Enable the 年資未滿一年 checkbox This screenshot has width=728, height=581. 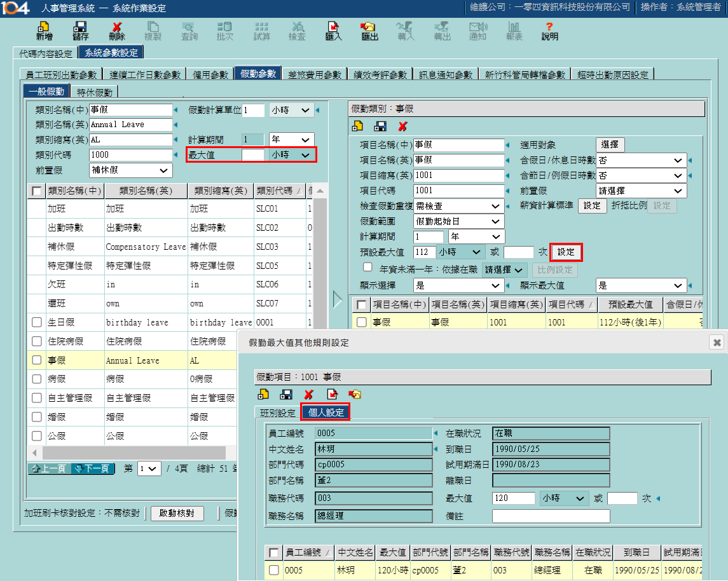[367, 267]
